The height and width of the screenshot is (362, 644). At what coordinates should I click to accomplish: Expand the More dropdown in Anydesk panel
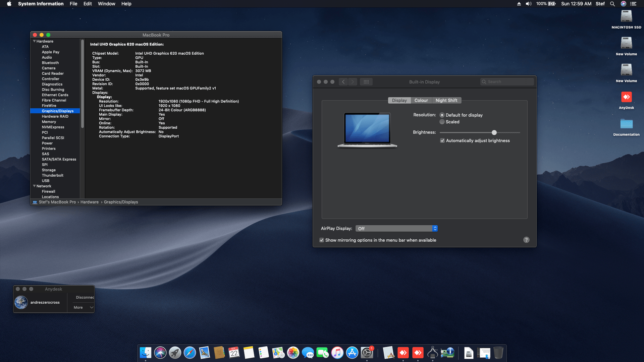83,307
